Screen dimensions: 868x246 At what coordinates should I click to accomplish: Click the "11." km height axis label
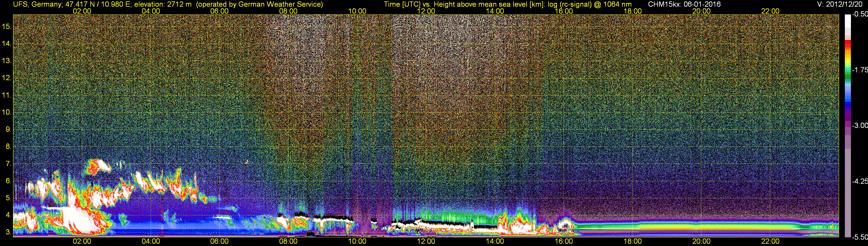7,95
